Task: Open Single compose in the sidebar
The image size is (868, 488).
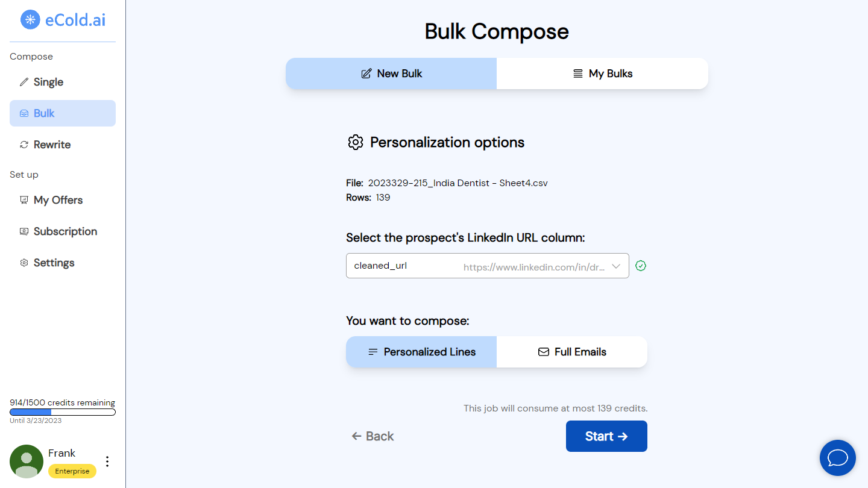Action: [48, 82]
